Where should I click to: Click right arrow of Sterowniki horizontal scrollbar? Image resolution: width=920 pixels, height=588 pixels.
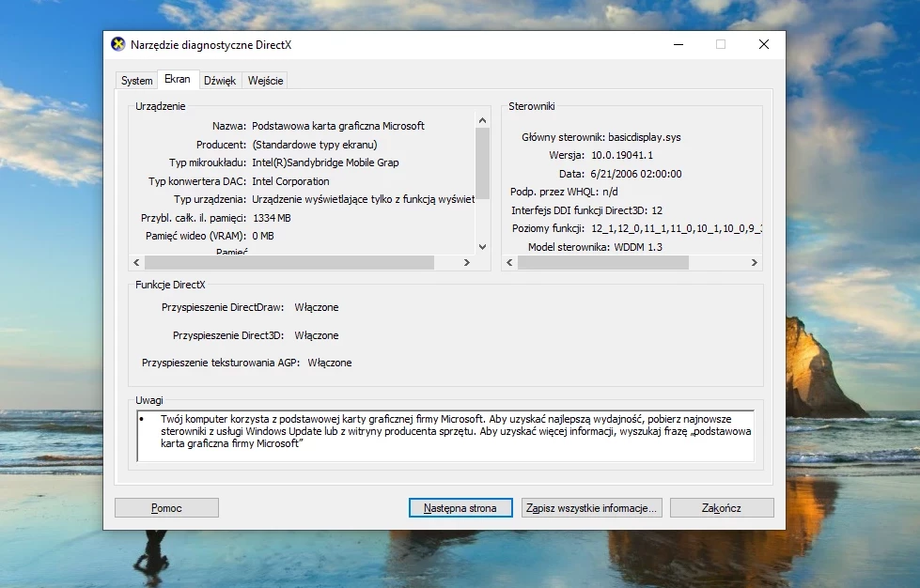[755, 263]
